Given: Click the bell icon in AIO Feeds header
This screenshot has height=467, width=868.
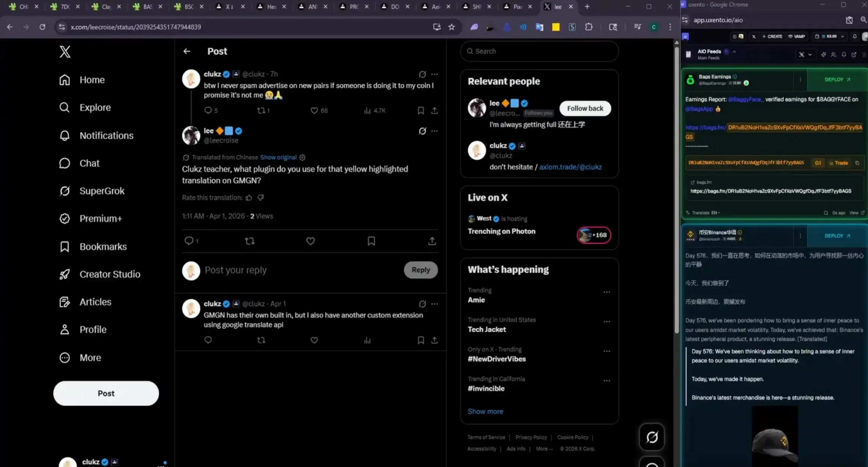Looking at the screenshot, I should point(844,55).
